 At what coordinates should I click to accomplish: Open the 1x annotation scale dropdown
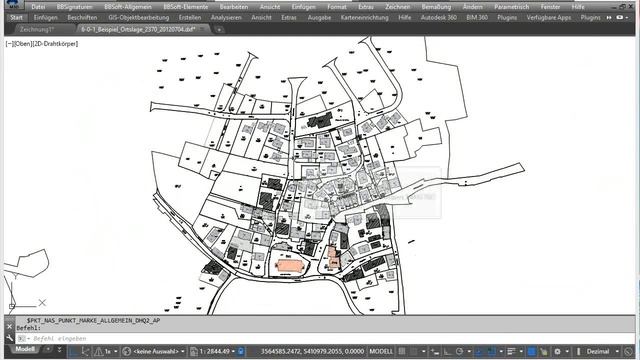point(111,351)
